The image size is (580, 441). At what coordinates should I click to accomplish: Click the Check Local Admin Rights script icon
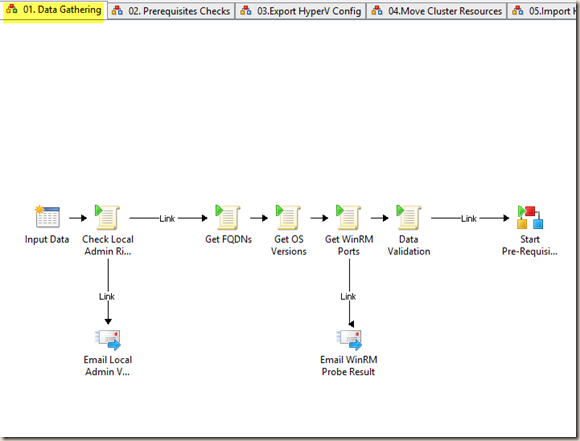coord(107,217)
